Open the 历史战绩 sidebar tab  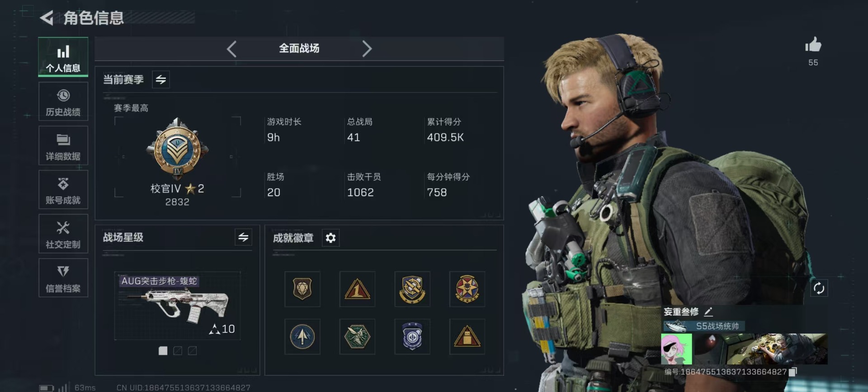[63, 102]
